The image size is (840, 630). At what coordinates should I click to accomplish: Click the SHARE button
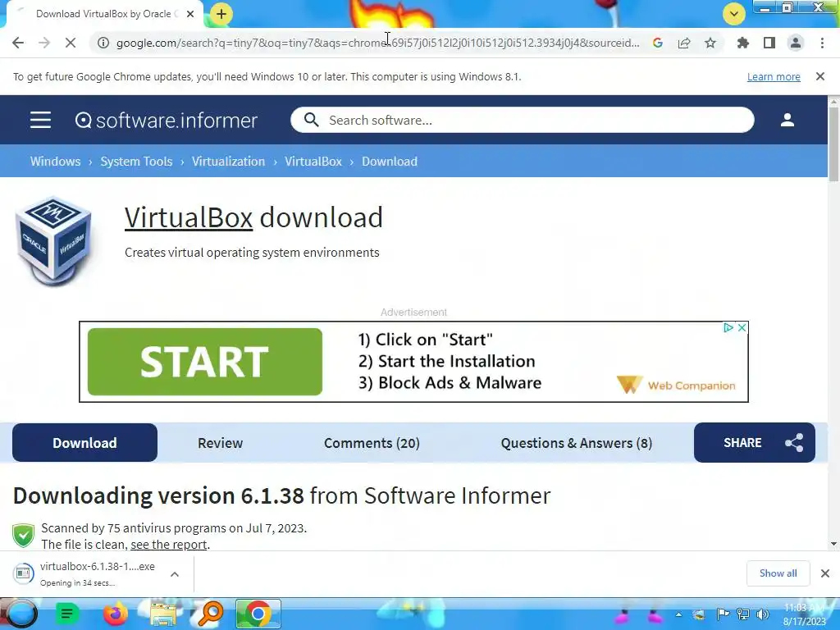pyautogui.click(x=755, y=442)
